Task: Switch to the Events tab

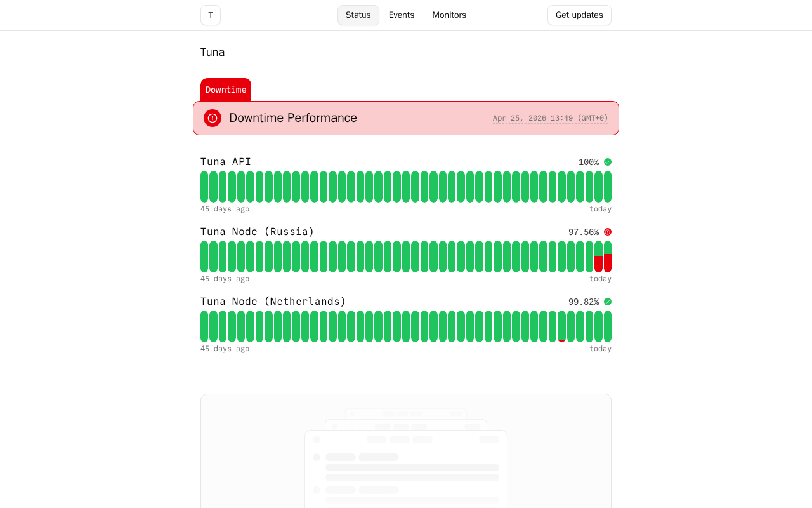Action: coord(402,15)
